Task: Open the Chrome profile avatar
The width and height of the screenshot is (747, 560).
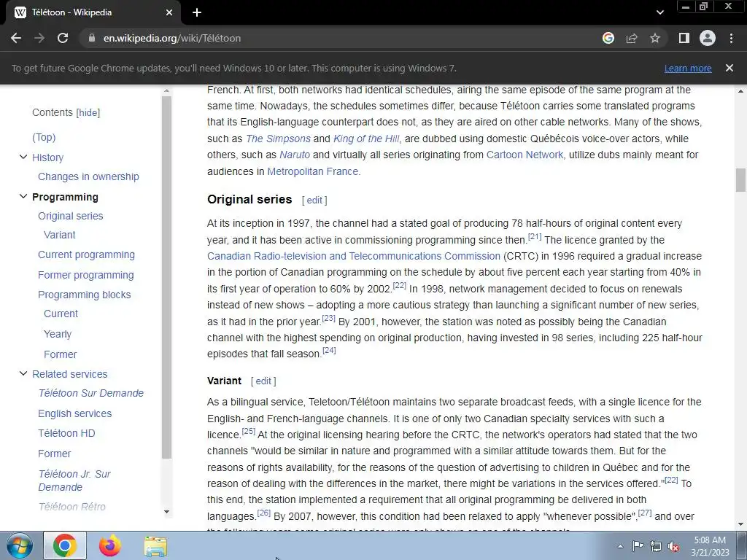Action: (708, 38)
